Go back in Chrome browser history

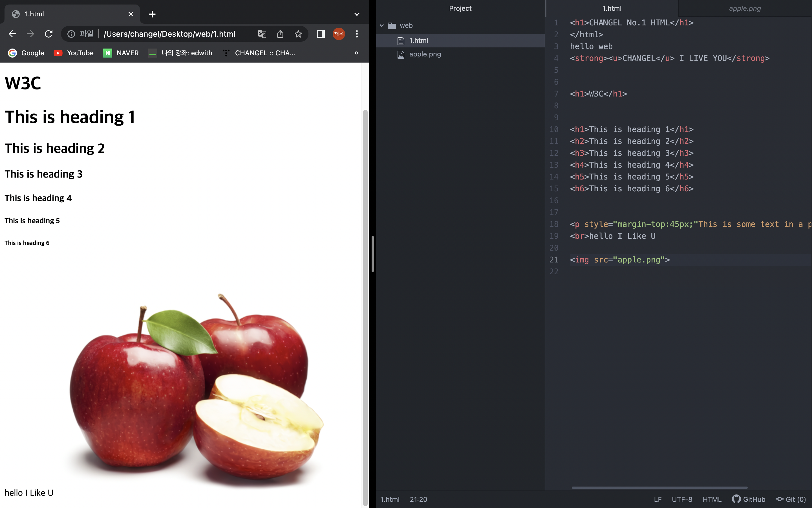click(12, 34)
